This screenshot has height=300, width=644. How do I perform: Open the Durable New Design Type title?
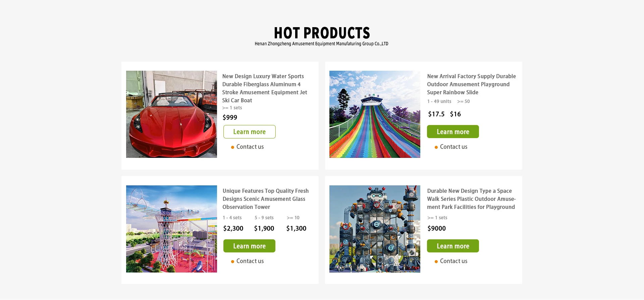click(471, 199)
